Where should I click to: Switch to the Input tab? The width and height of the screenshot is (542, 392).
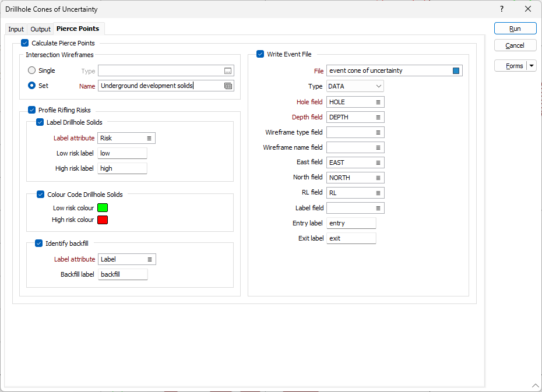coord(16,29)
